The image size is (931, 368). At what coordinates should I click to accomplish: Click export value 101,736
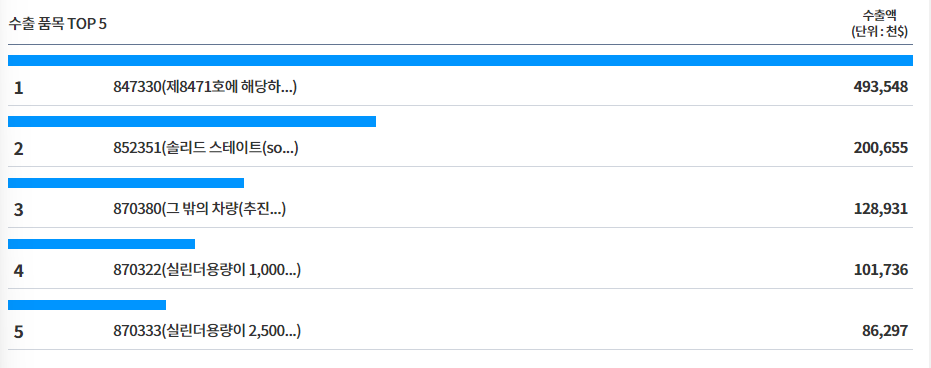(881, 270)
